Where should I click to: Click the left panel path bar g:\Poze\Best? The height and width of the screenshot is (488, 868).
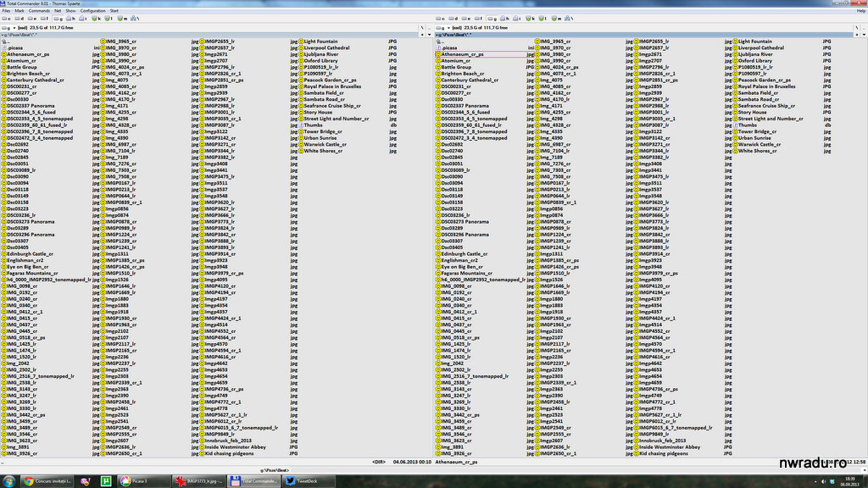(210, 35)
